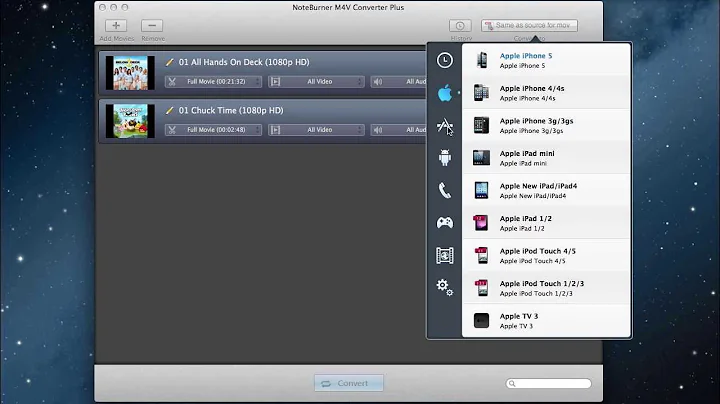Open All Video dropdown for All Hands On Deck

click(316, 82)
